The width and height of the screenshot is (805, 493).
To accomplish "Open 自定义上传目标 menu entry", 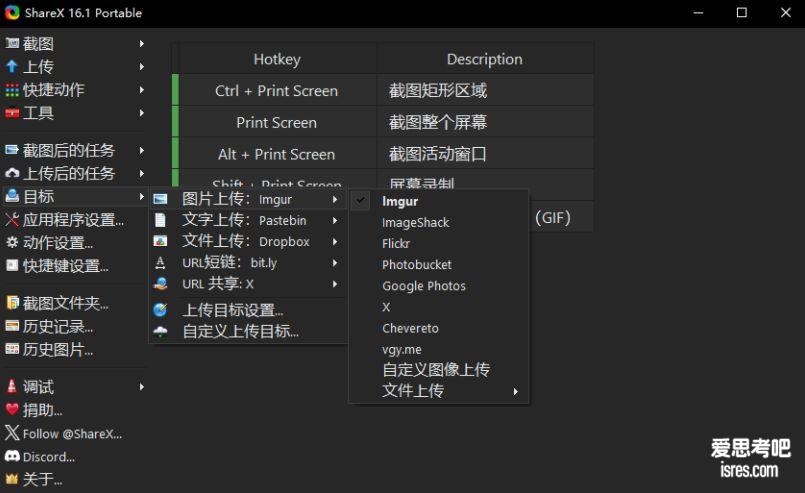I will [240, 331].
